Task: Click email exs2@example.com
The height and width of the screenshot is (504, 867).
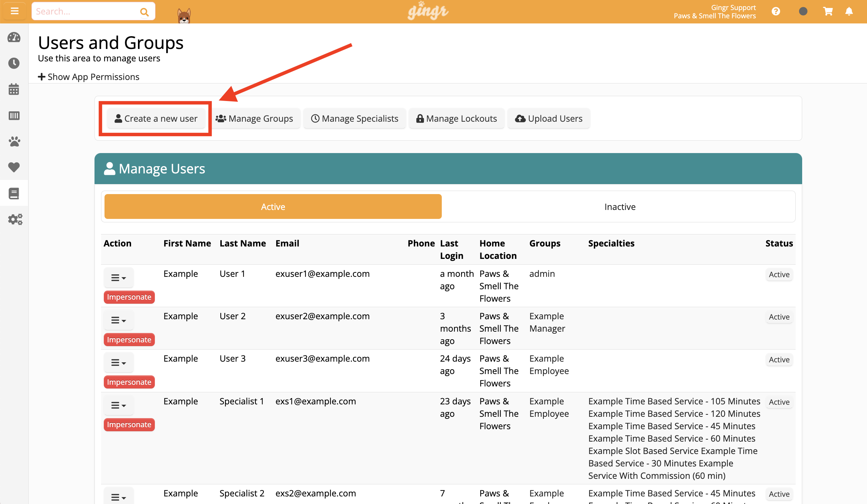Action: pyautogui.click(x=316, y=494)
